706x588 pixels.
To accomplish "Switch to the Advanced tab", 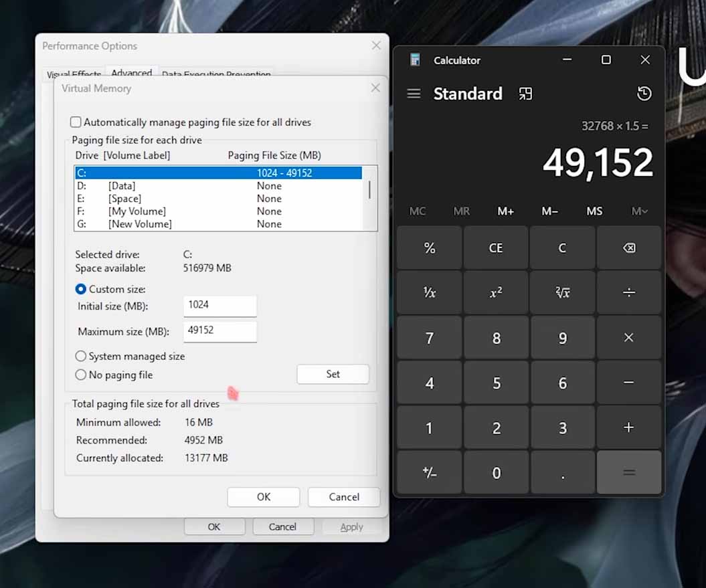I will tap(131, 72).
